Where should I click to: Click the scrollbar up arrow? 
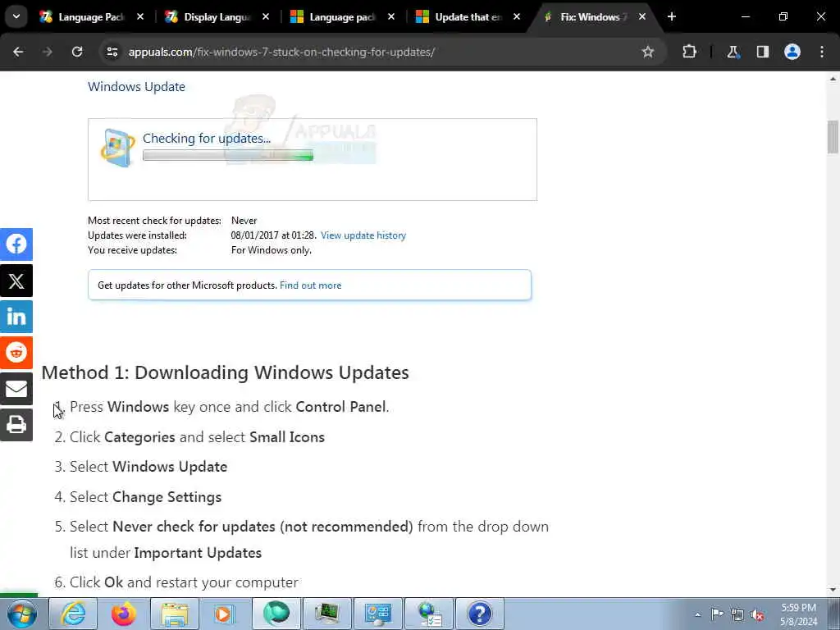tap(833, 79)
